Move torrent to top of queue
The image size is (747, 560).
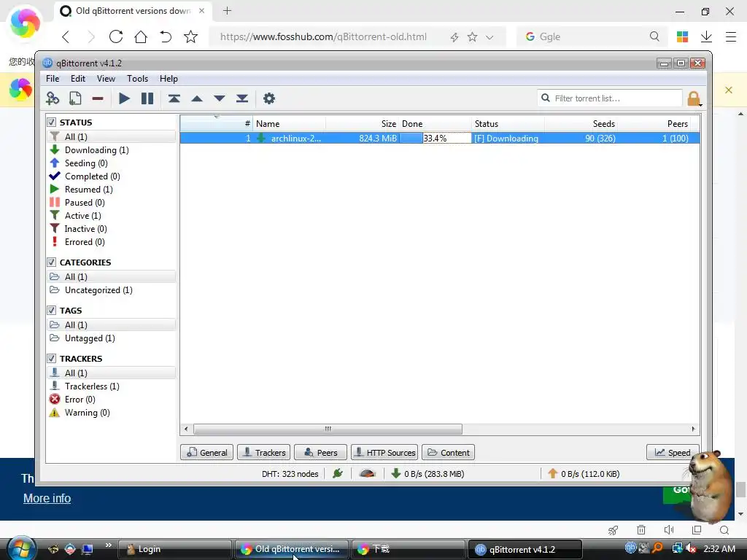click(x=174, y=98)
